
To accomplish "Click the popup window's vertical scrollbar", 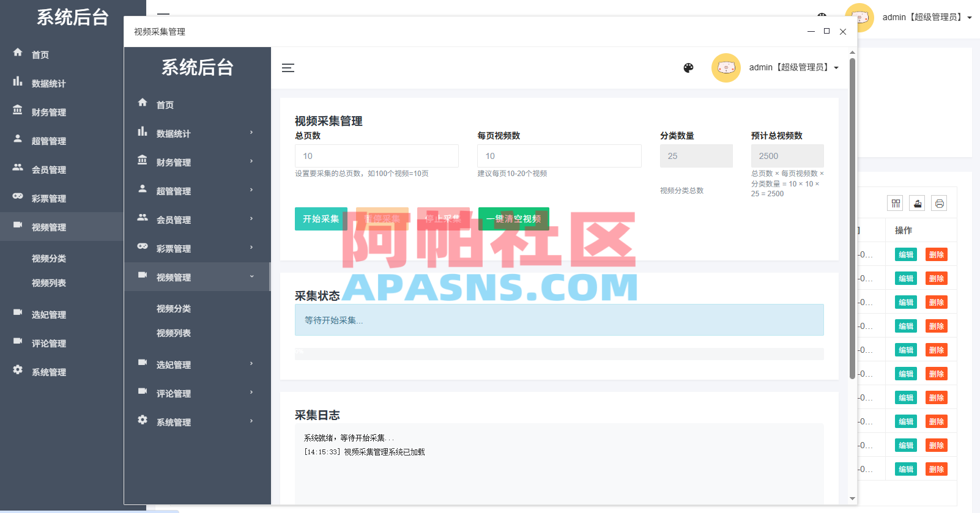I will tap(852, 218).
